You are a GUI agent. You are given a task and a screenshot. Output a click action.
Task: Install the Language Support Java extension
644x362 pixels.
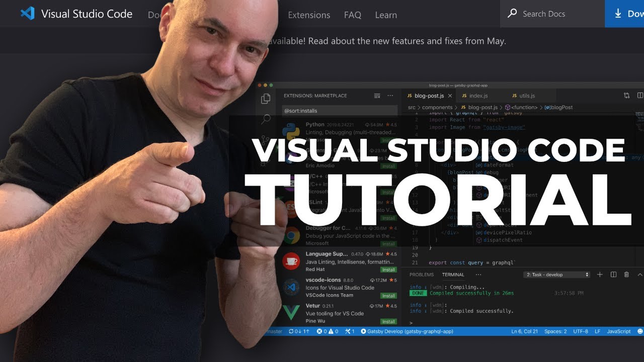(388, 269)
